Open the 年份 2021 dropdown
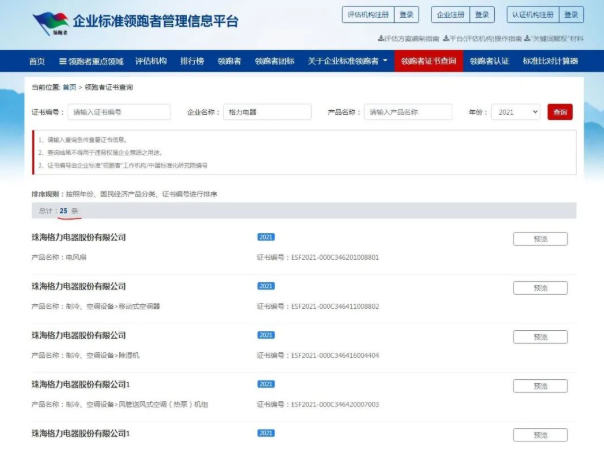 (x=516, y=112)
